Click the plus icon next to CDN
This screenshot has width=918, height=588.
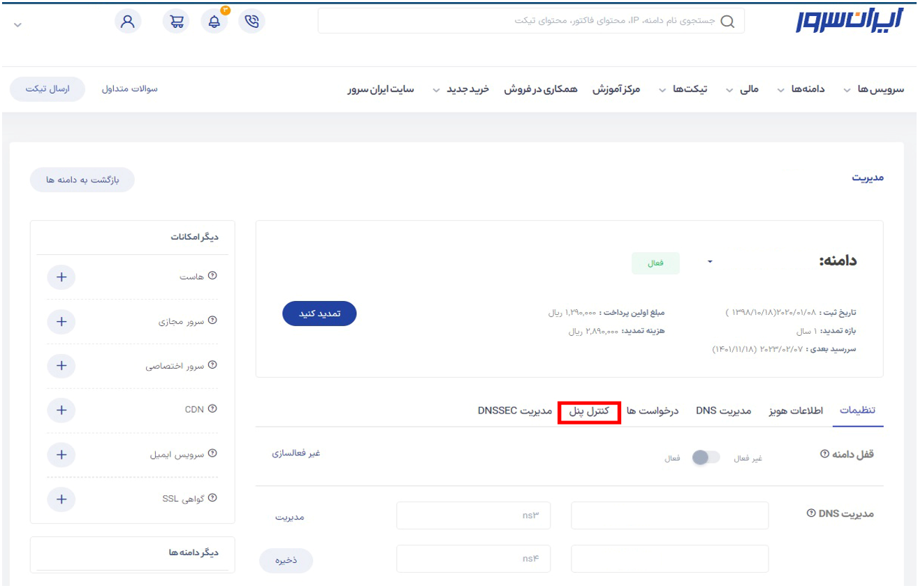tap(61, 410)
